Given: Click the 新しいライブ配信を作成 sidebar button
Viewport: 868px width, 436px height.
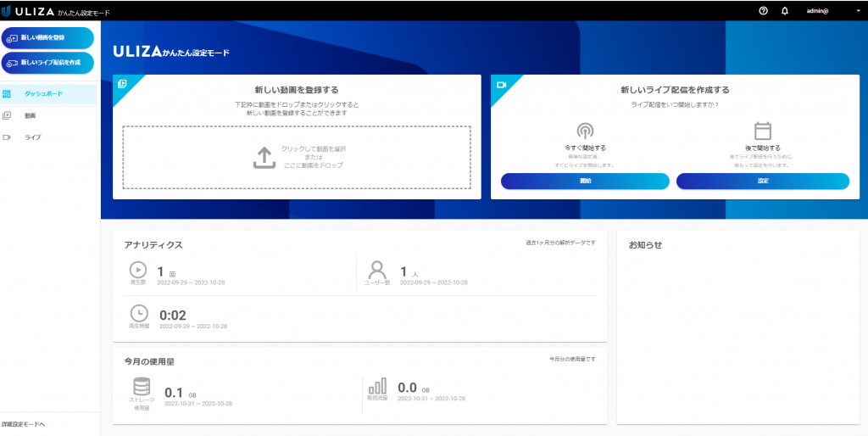Looking at the screenshot, I should click(x=47, y=63).
